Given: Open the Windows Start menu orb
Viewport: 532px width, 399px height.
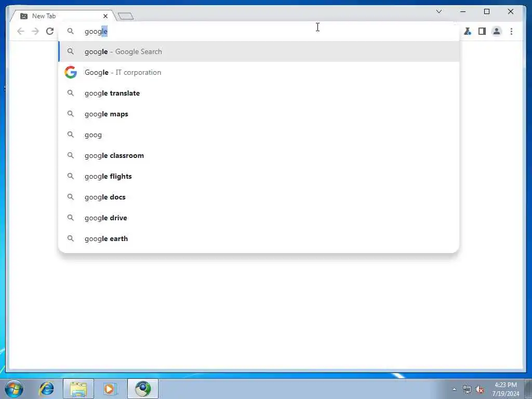Looking at the screenshot, I should click(x=14, y=389).
